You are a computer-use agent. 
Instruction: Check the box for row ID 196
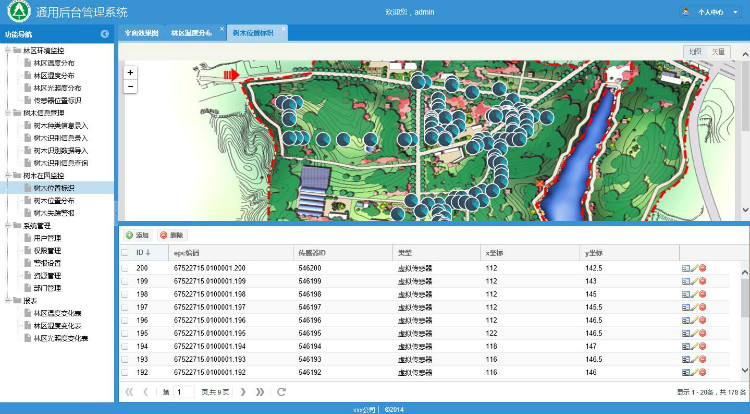coord(125,320)
